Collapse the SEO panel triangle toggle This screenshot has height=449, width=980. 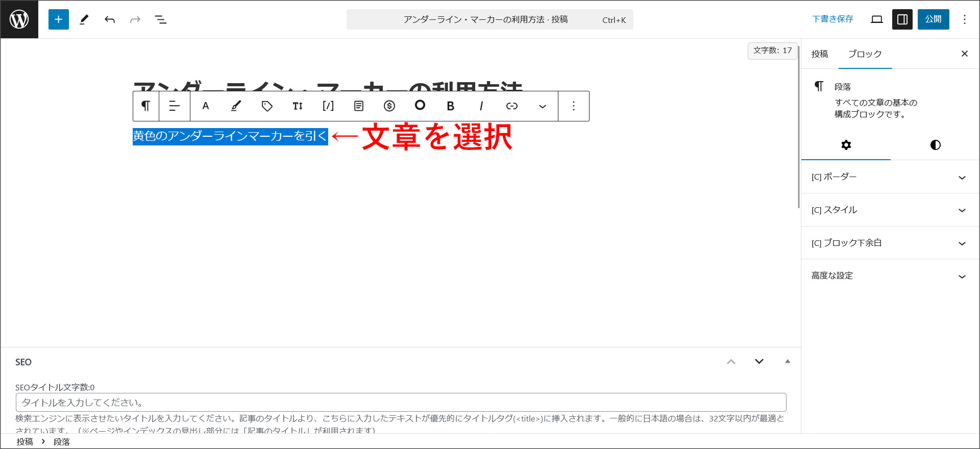coord(788,362)
